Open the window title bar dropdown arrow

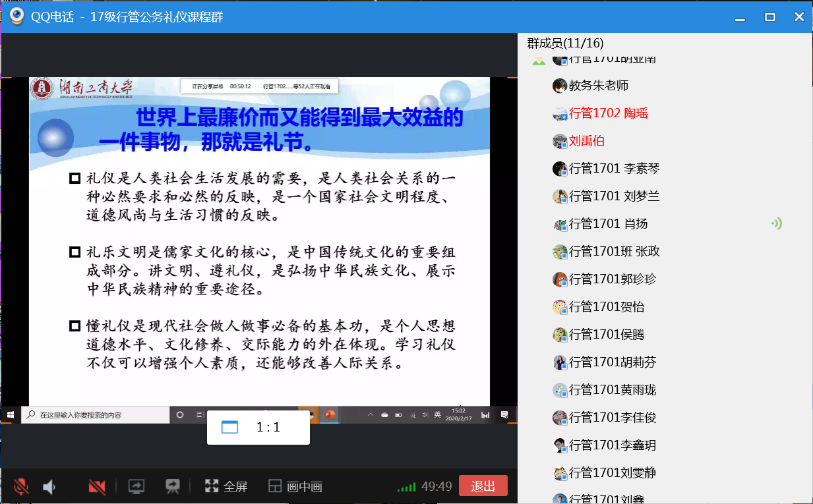(740, 17)
